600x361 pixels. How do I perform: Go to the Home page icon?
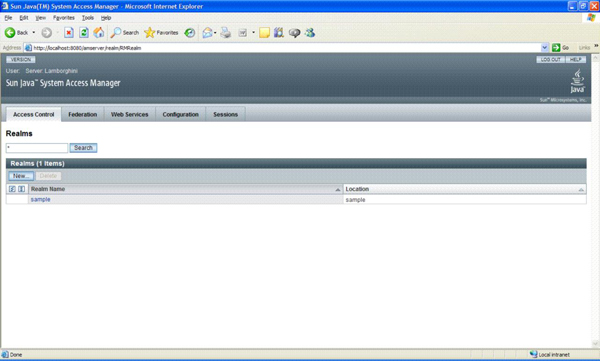tap(99, 33)
